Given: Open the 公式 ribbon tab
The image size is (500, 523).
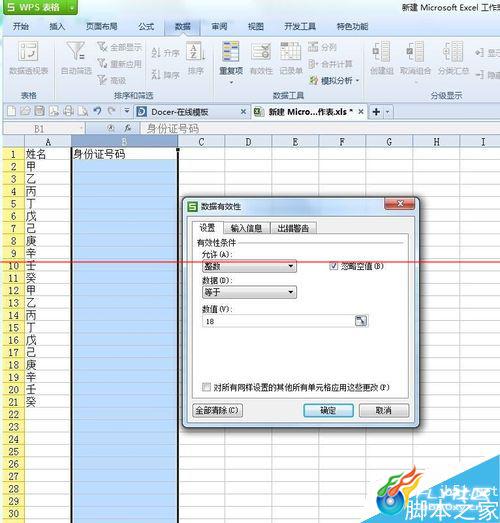Looking at the screenshot, I should point(146,26).
